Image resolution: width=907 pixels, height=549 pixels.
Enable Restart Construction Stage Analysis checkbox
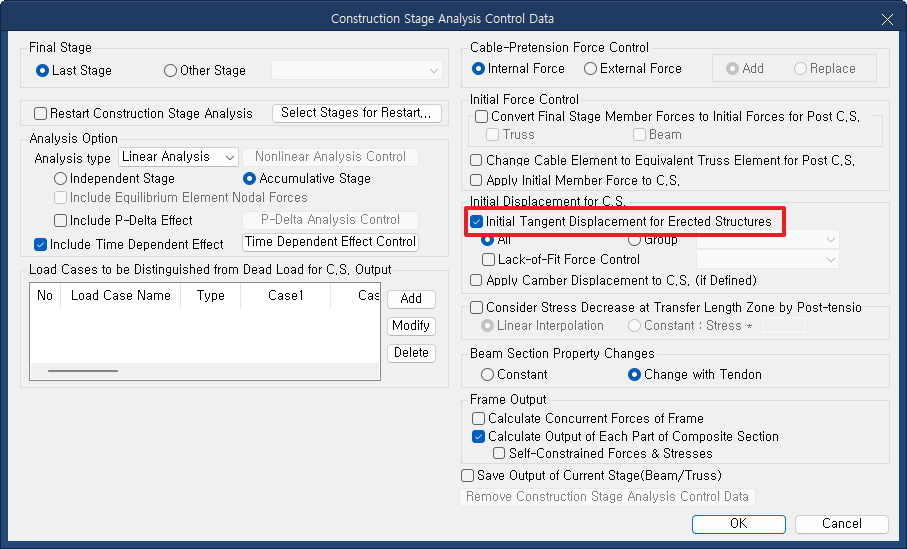tap(40, 113)
